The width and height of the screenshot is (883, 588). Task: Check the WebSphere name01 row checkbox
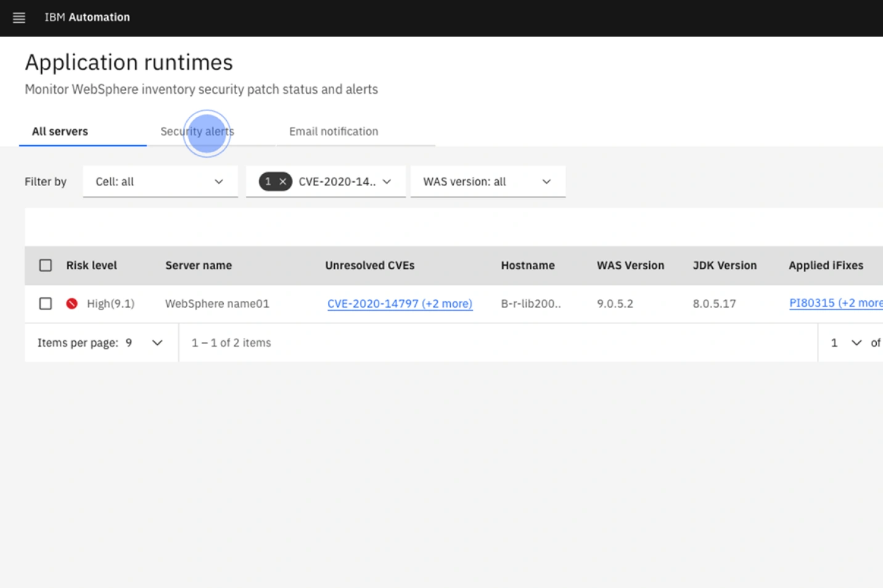[46, 304]
